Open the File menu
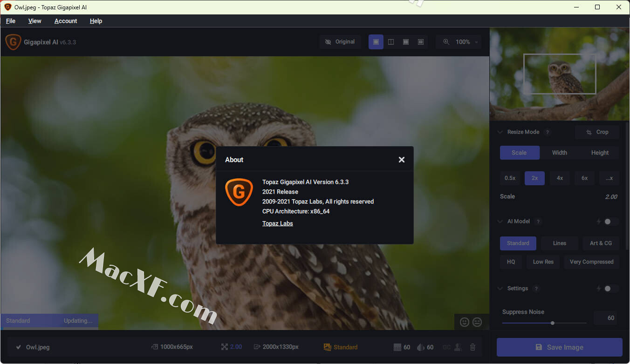Image resolution: width=630 pixels, height=364 pixels. (11, 21)
